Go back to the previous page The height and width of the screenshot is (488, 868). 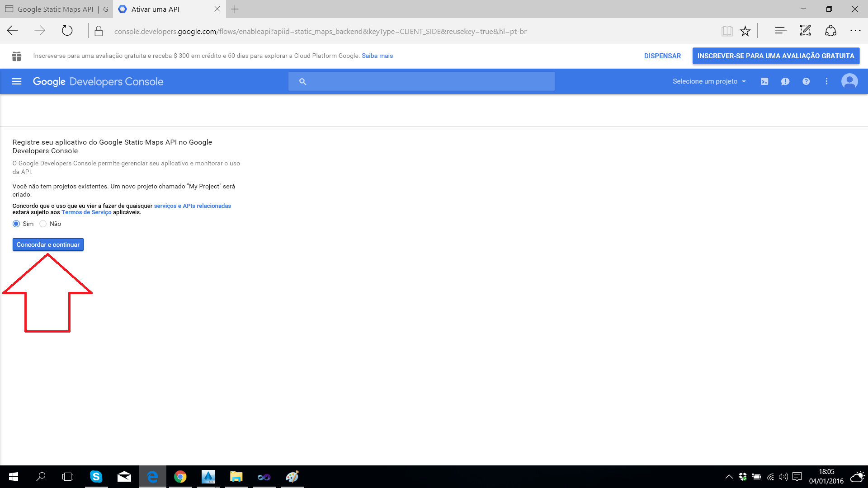pos(13,31)
